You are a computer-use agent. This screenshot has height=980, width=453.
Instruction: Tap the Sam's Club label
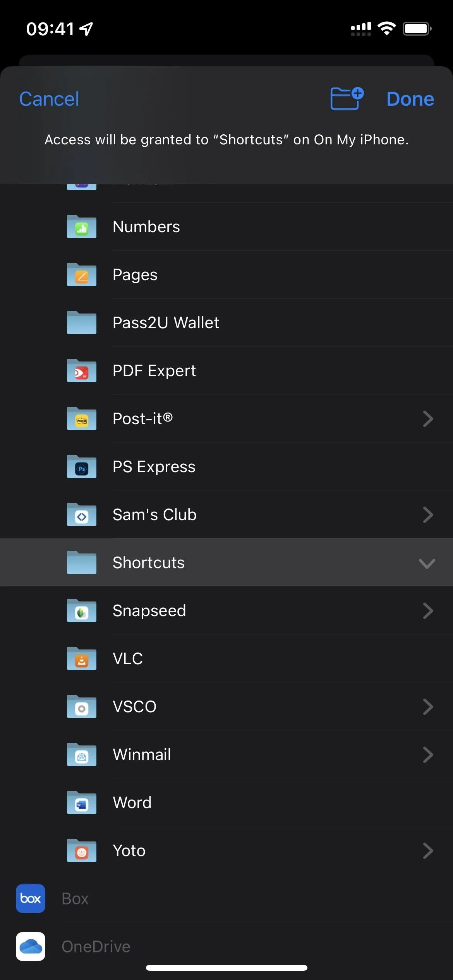[x=154, y=515]
